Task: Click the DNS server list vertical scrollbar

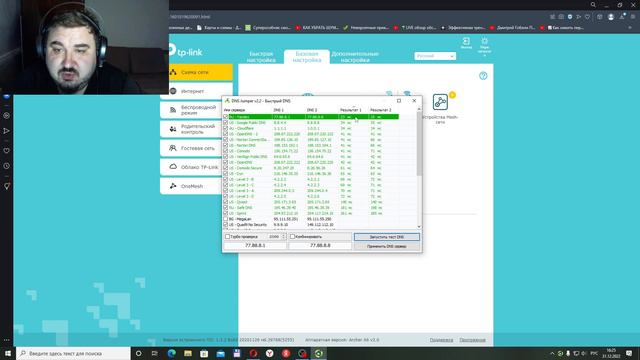Action: tap(419, 143)
